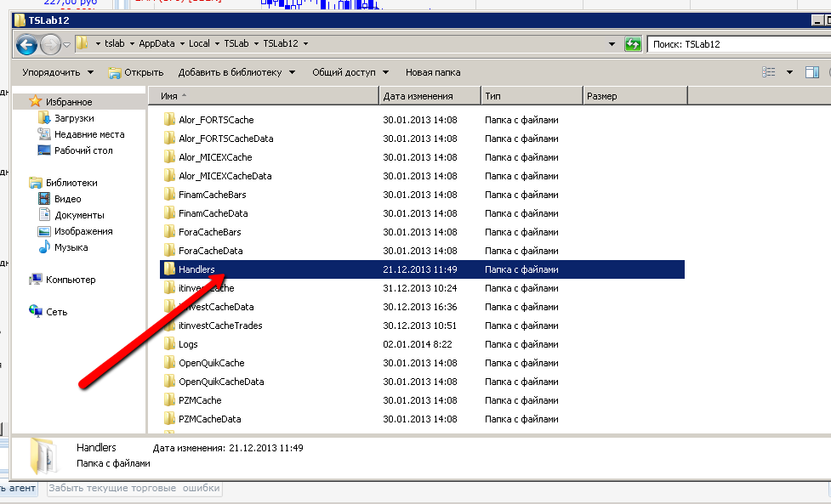Image resolution: width=831 pixels, height=504 pixels.
Task: Click the TSLab12 title bar folder icon
Action: (20, 20)
